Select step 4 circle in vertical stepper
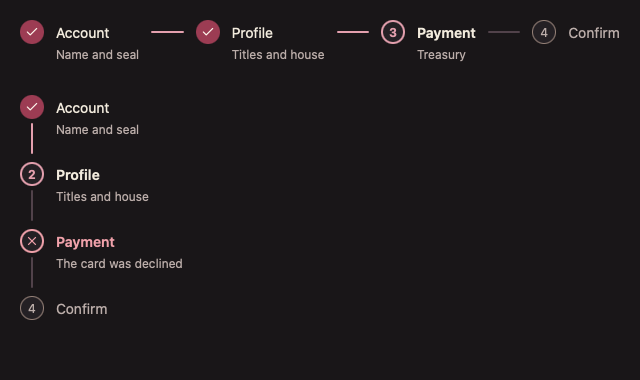 point(32,308)
